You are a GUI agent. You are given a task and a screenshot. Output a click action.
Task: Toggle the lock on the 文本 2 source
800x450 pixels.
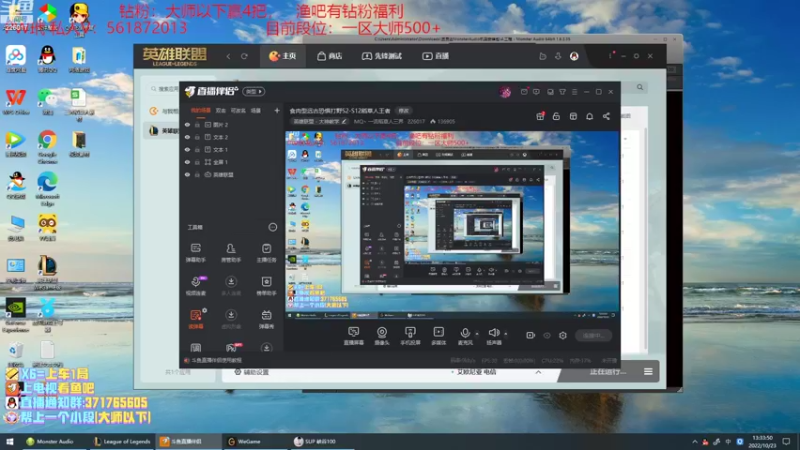(197, 137)
